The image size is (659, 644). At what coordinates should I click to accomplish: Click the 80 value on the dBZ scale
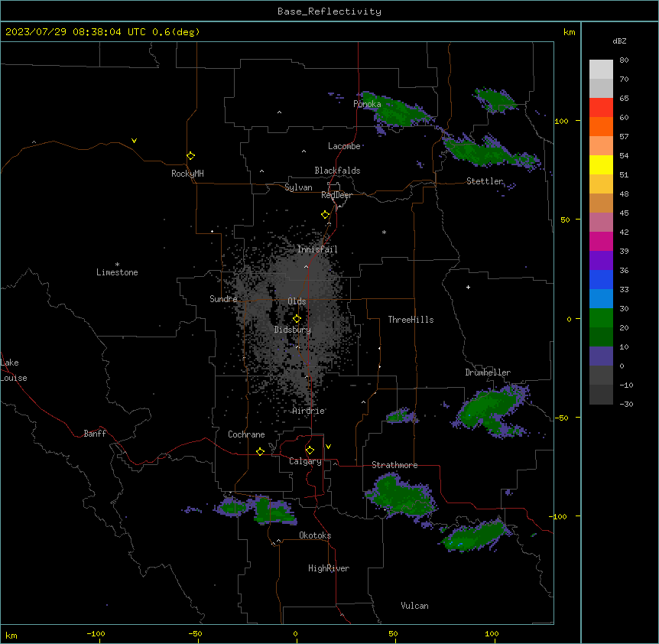point(624,60)
